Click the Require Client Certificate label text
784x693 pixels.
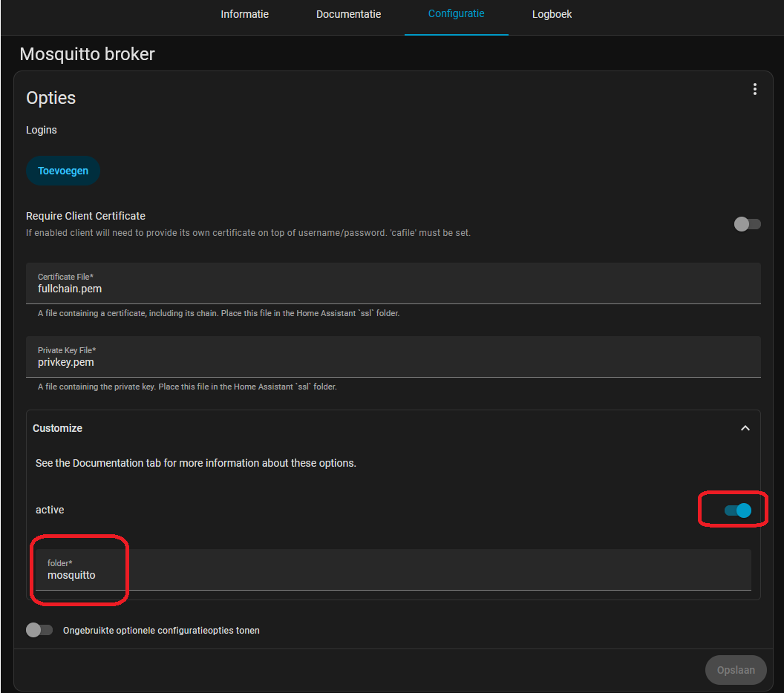click(85, 216)
